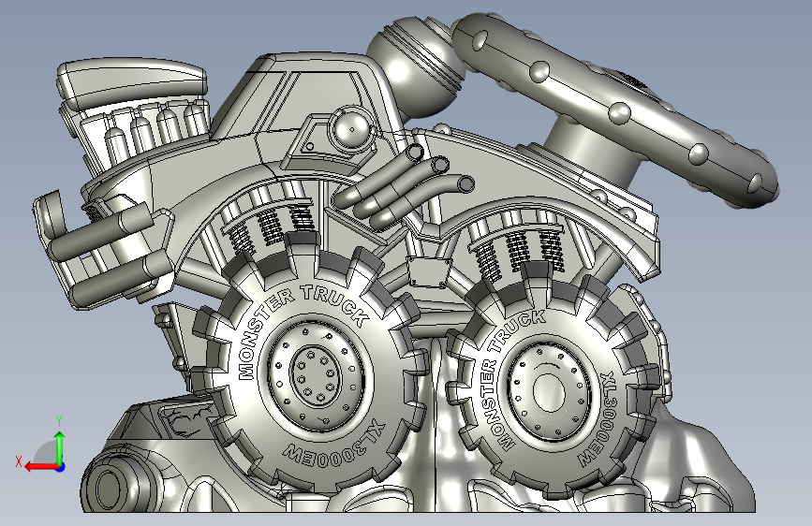812x526 pixels.
Task: Click the blue Z axis dot on the triad
Action: 61,467
